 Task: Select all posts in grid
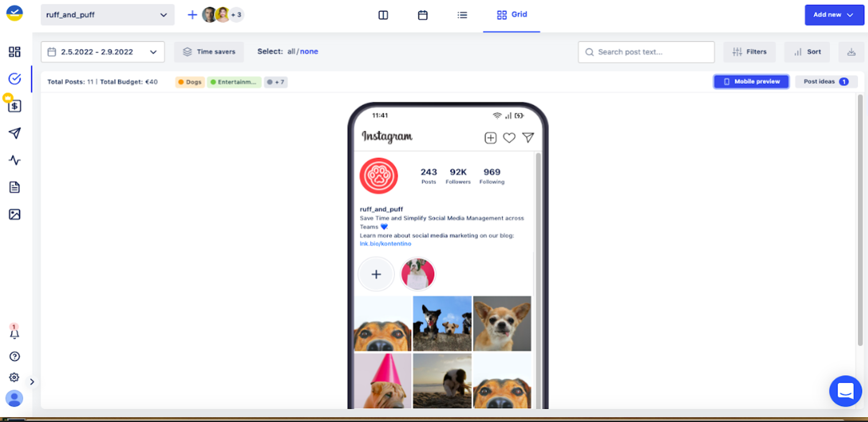coord(290,51)
